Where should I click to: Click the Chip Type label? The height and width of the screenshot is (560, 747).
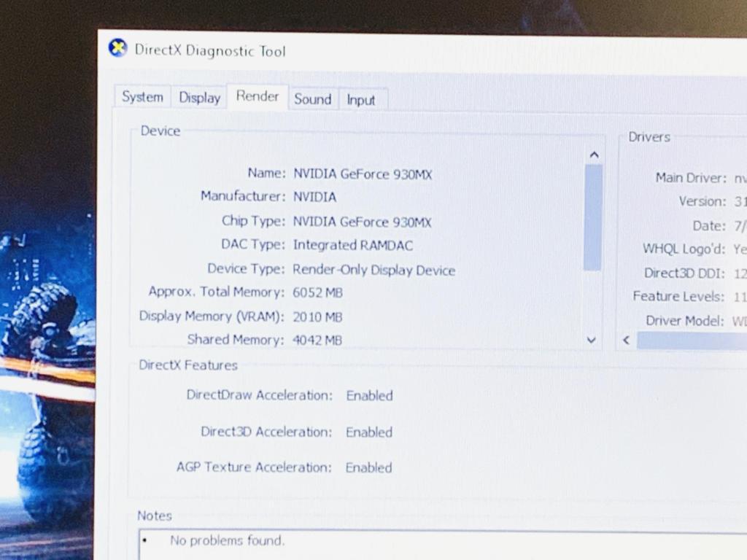point(254,221)
